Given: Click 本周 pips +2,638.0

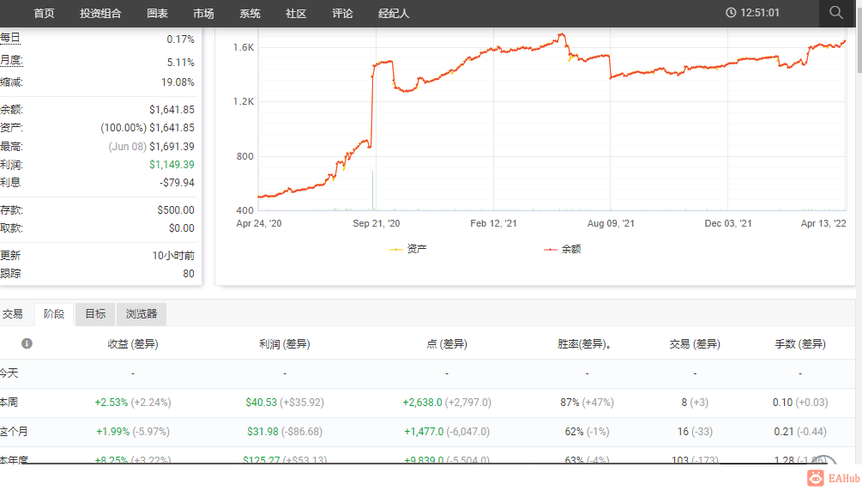Looking at the screenshot, I should tap(422, 403).
